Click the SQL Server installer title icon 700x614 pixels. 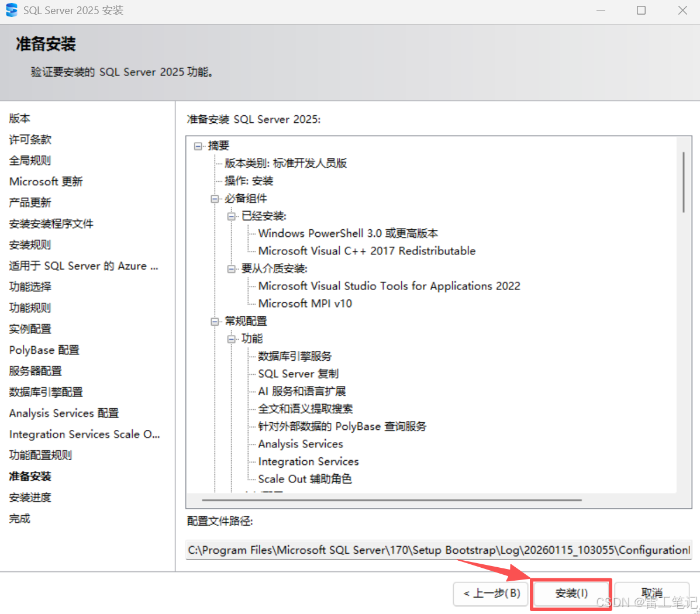[12, 10]
